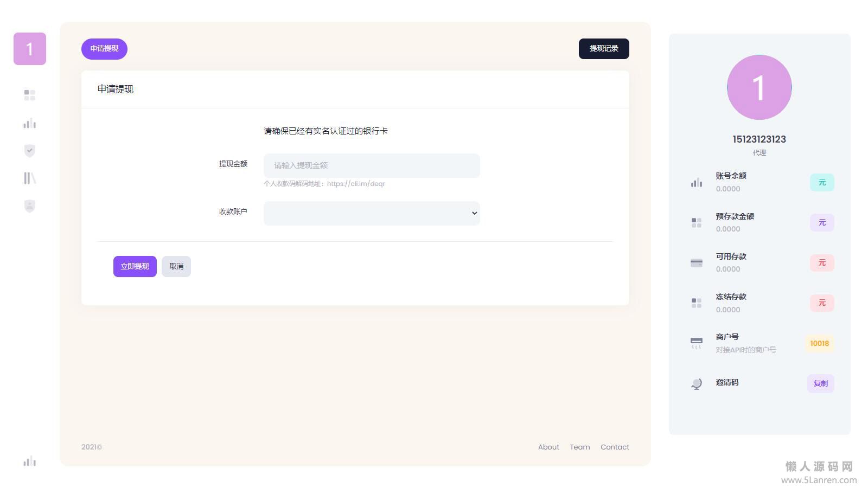Click the 申请提现 card heading
868x488 pixels.
point(116,89)
